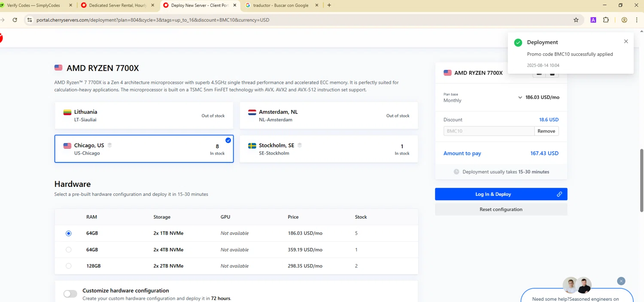Click the page vertical scrollbar thumb
Screen dimensions: 644x302
(x=641, y=180)
